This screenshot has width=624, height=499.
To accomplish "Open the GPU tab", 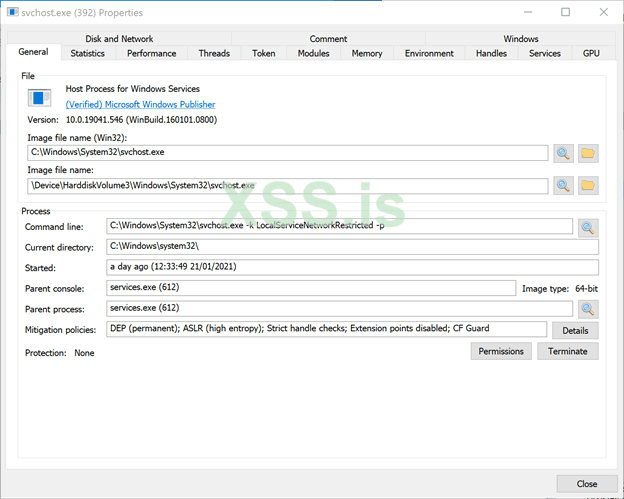I will coord(591,53).
